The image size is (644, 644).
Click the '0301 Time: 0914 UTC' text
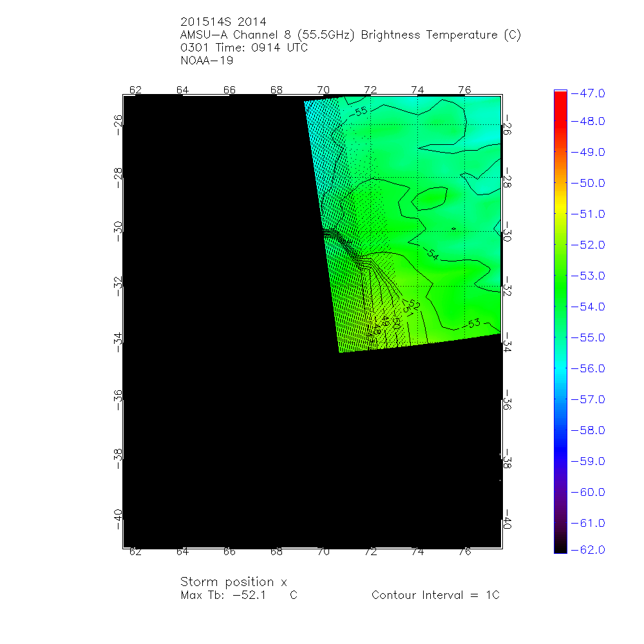[x=244, y=48]
